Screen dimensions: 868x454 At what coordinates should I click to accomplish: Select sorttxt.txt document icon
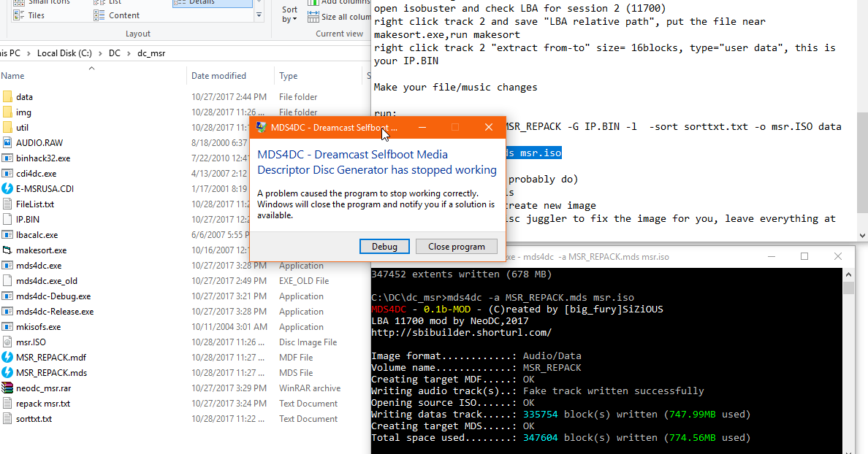[7, 419]
